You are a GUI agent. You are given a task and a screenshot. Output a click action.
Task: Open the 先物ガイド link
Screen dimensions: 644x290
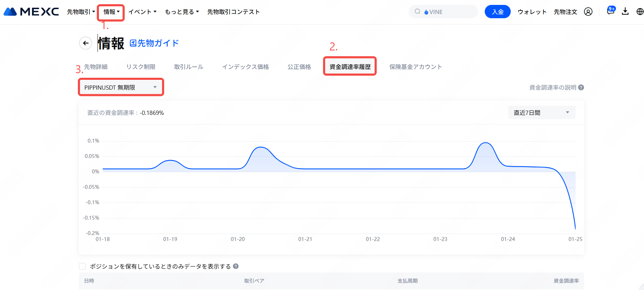[x=154, y=43]
